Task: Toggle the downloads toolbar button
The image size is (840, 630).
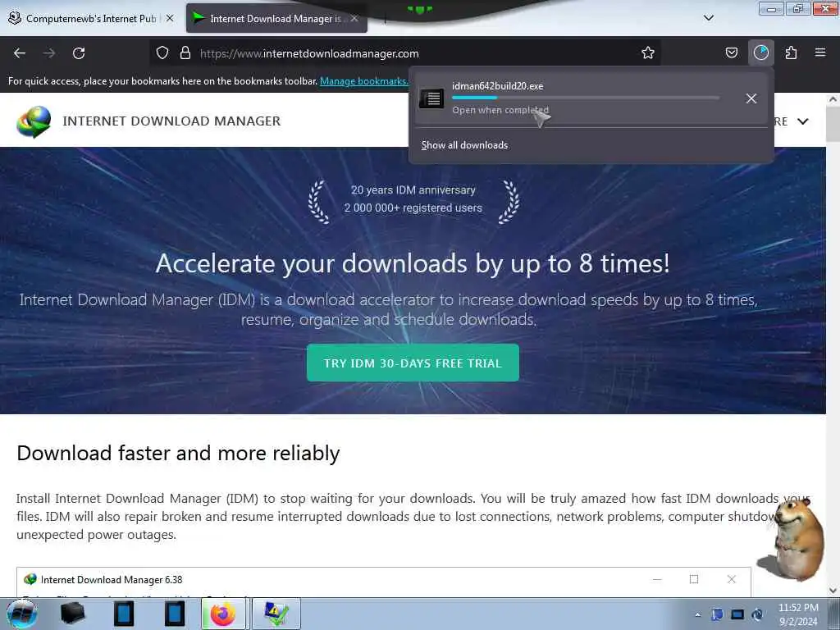Action: 761,52
